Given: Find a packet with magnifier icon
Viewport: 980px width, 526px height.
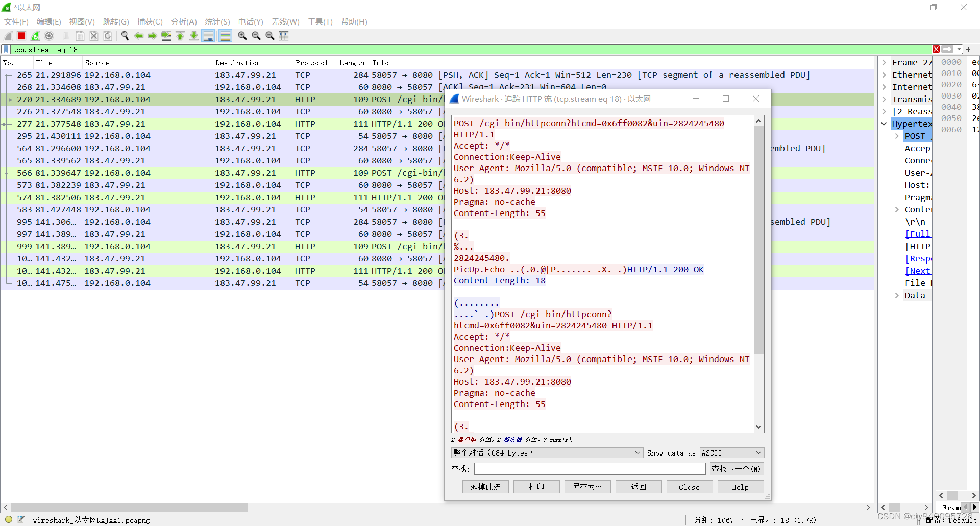Looking at the screenshot, I should (x=125, y=36).
